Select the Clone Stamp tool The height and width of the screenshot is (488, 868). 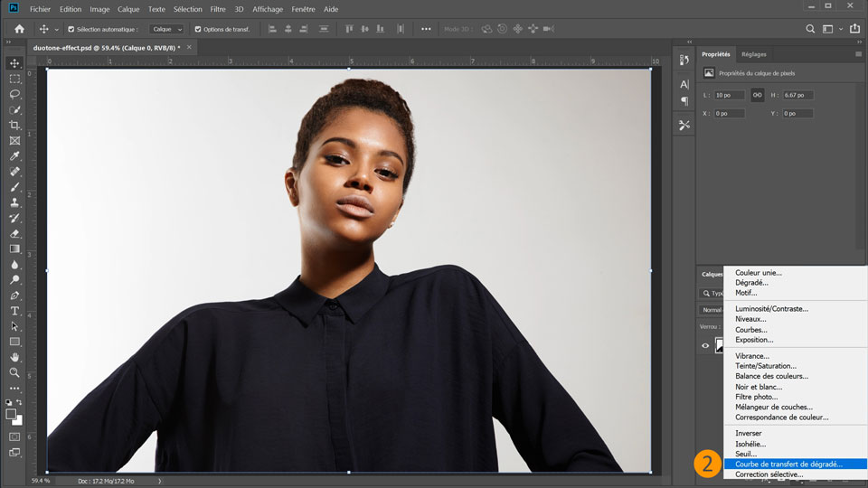[x=15, y=202]
